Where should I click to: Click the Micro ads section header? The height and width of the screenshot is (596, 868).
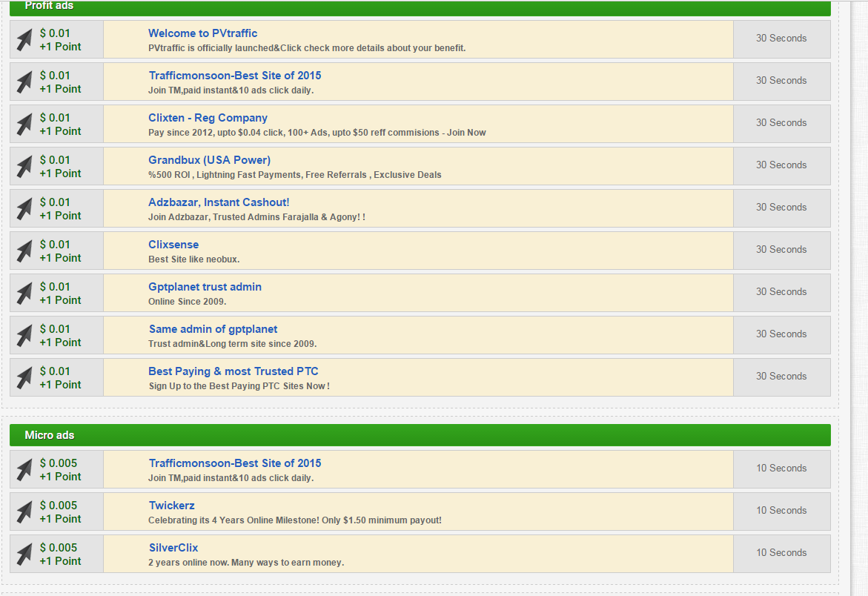tap(420, 435)
